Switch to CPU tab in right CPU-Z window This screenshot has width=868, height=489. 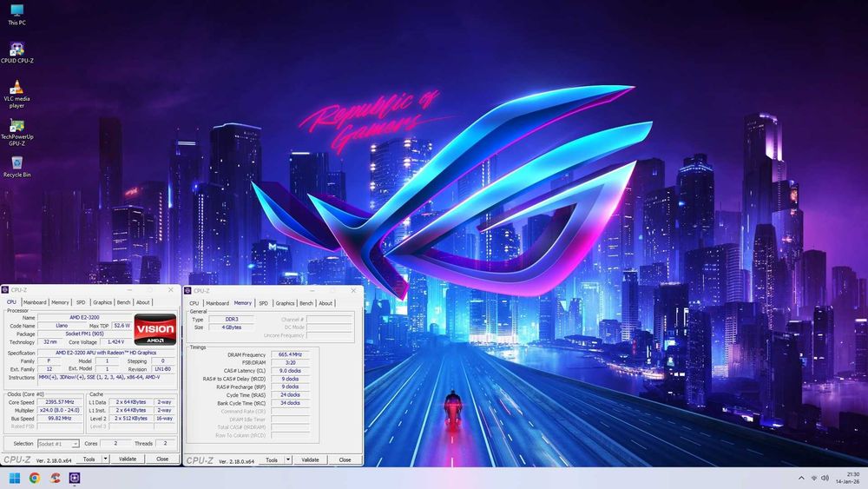click(x=194, y=303)
